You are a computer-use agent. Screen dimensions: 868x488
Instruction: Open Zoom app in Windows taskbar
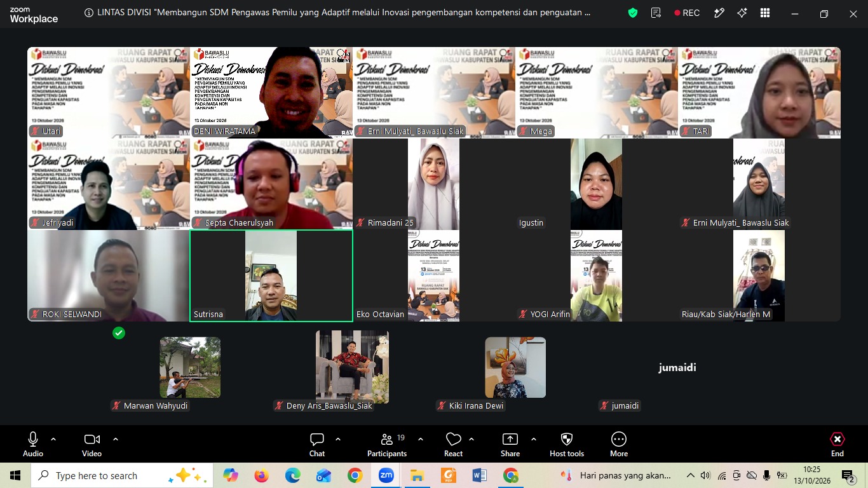pyautogui.click(x=386, y=475)
